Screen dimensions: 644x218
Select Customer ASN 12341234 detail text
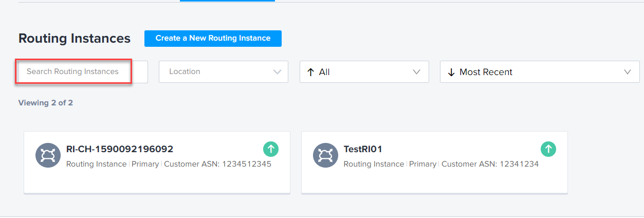tap(490, 164)
